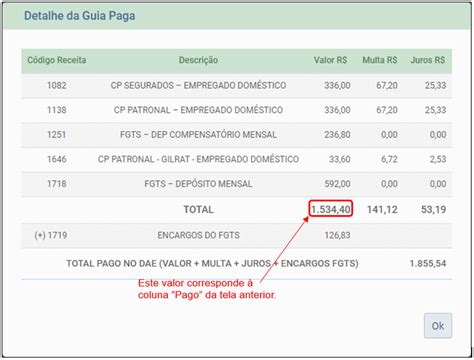Click ENCARGOS DO FGTS description
This screenshot has height=360, width=474.
pyautogui.click(x=198, y=235)
